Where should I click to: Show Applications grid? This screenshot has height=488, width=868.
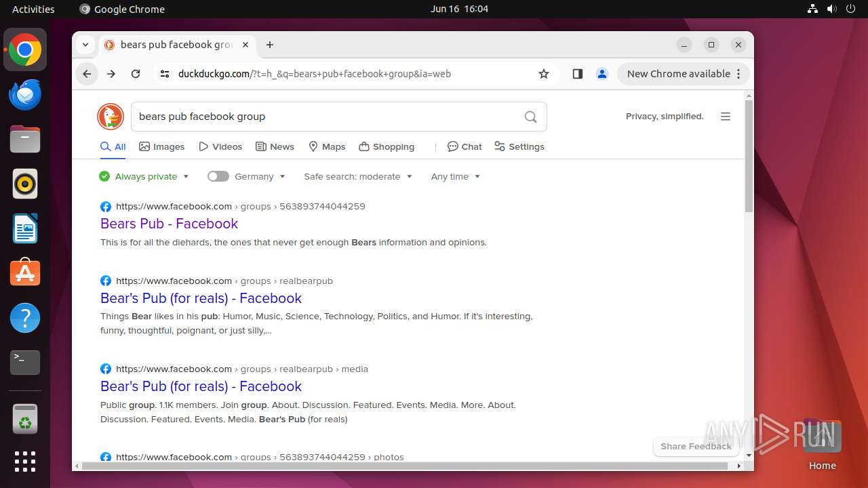(x=25, y=462)
